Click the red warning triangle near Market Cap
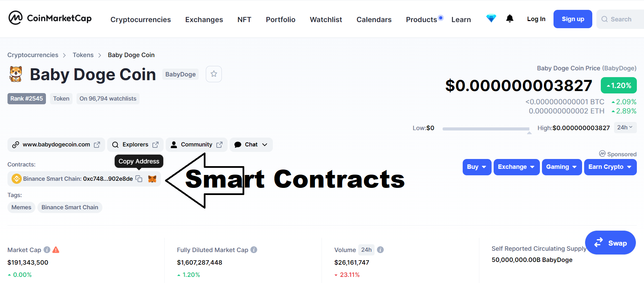This screenshot has width=644, height=283. 56,249
